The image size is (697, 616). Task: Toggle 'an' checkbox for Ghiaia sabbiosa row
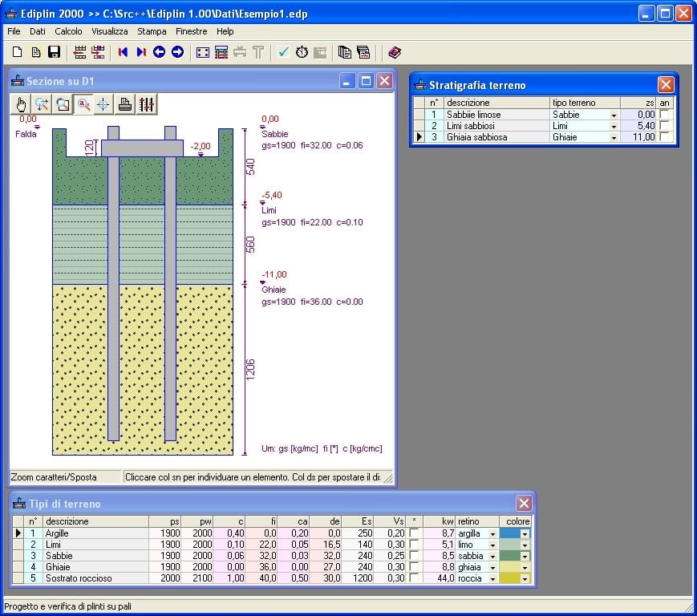point(663,137)
